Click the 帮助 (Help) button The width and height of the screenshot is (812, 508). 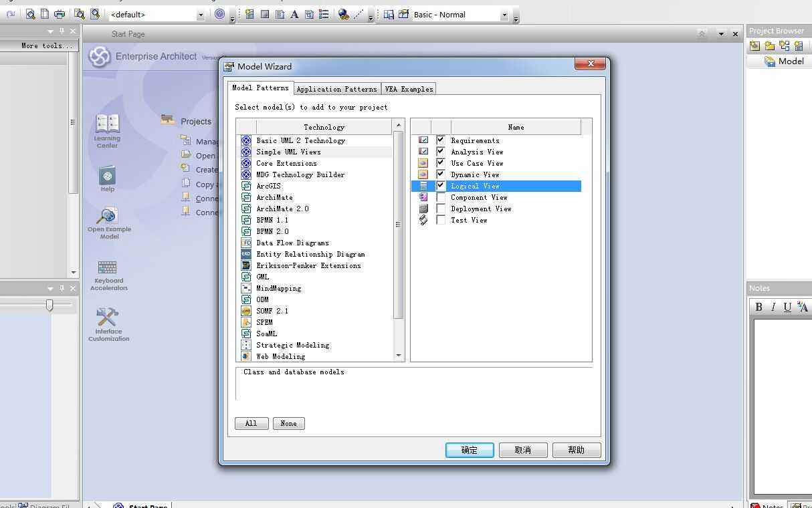(577, 450)
